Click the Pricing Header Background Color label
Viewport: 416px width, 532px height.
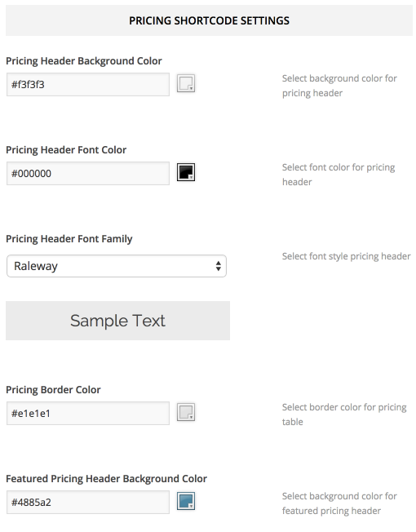pyautogui.click(x=84, y=61)
